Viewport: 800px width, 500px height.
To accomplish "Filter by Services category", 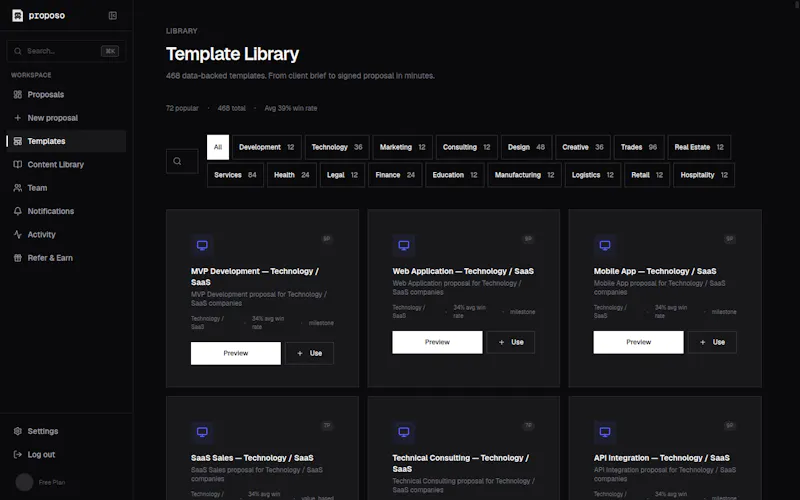I will [236, 175].
